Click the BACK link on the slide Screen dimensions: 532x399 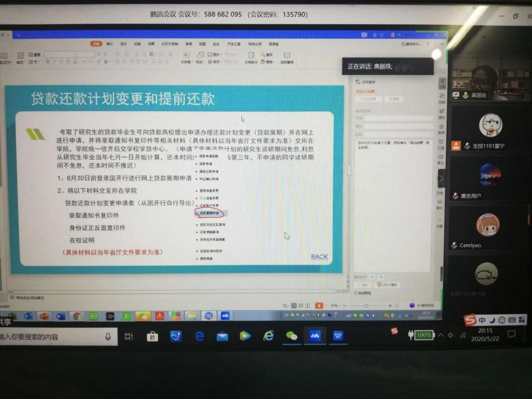pyautogui.click(x=319, y=257)
